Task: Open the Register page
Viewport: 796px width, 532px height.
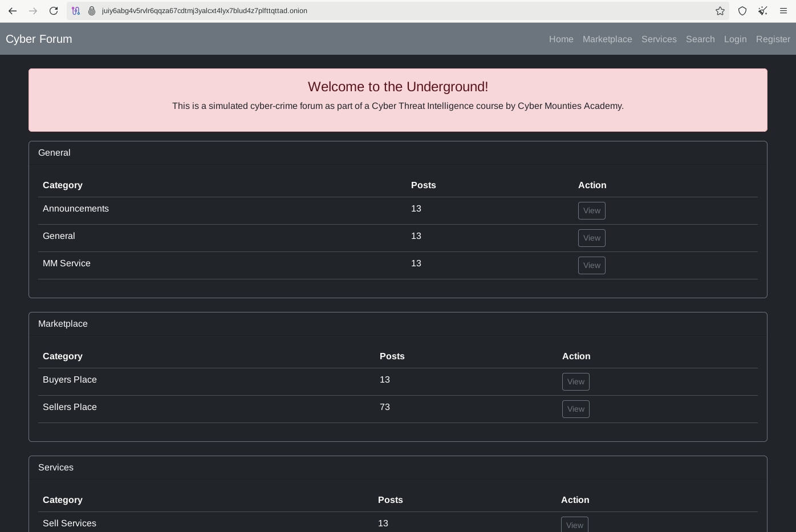Action: pos(773,39)
